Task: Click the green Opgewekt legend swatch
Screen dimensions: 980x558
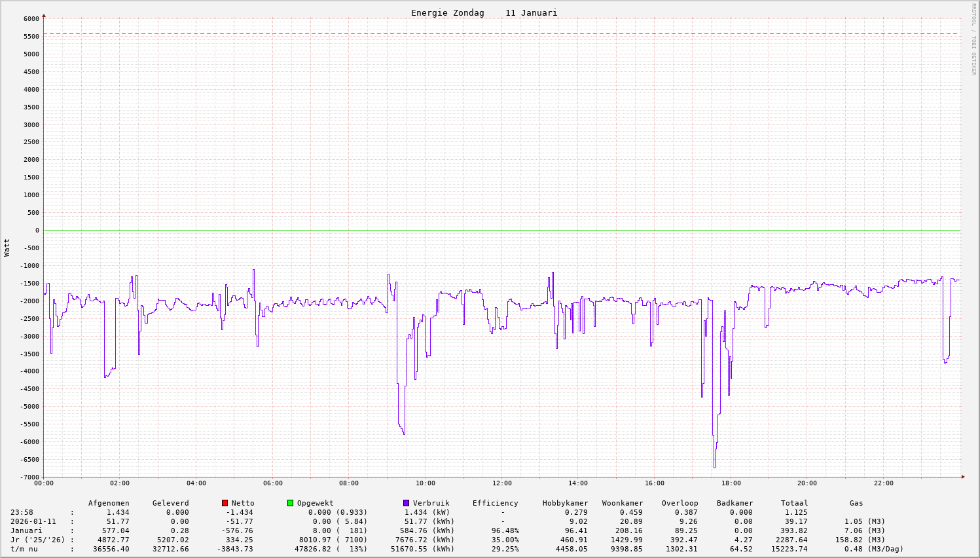Action: coord(290,503)
